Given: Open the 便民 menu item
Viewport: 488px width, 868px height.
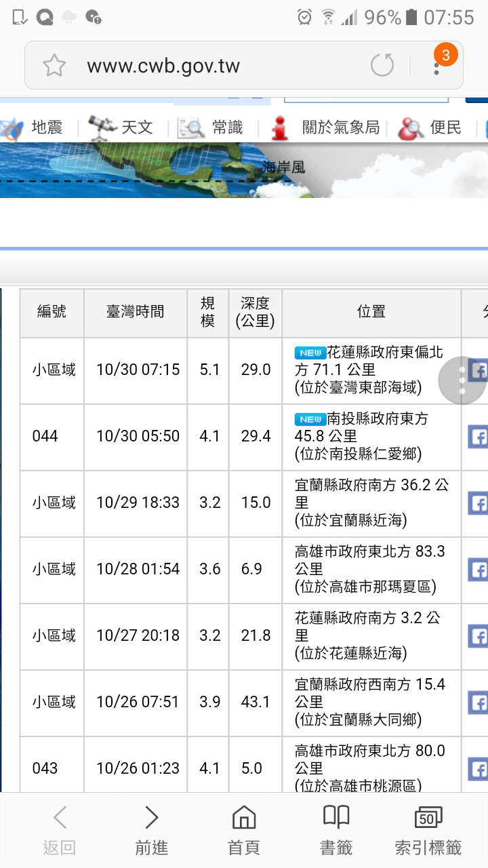Looking at the screenshot, I should click(x=445, y=127).
